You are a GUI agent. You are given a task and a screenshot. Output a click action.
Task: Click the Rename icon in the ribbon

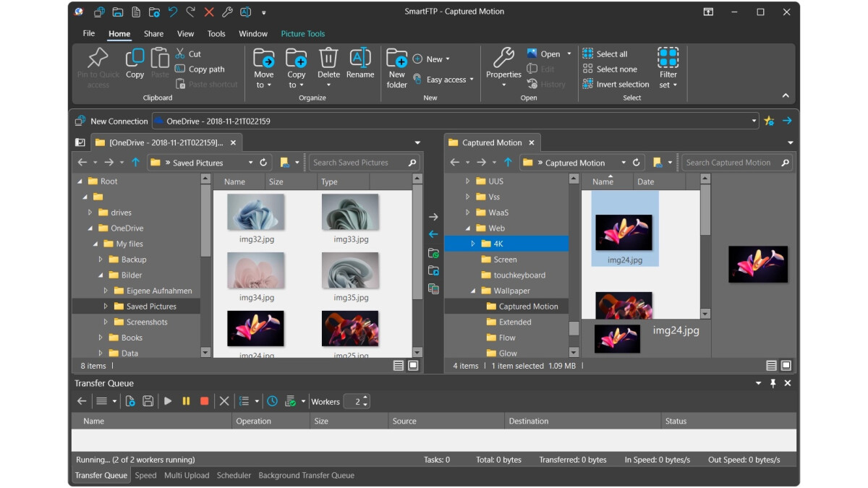coord(360,58)
